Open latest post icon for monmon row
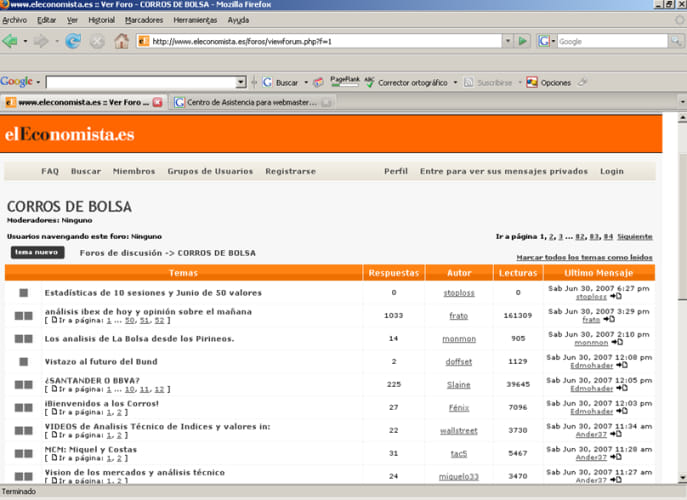Screen dimensions: 687x500 pos(617,342)
